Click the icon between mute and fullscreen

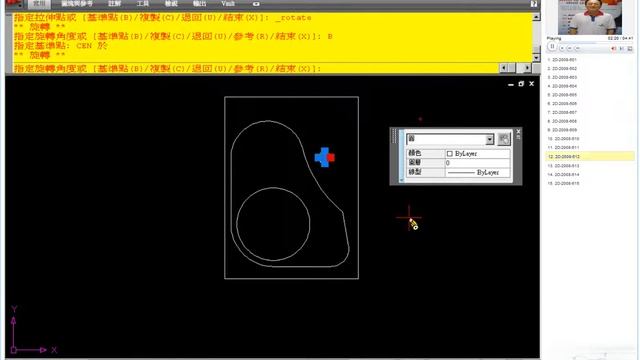point(622,49)
